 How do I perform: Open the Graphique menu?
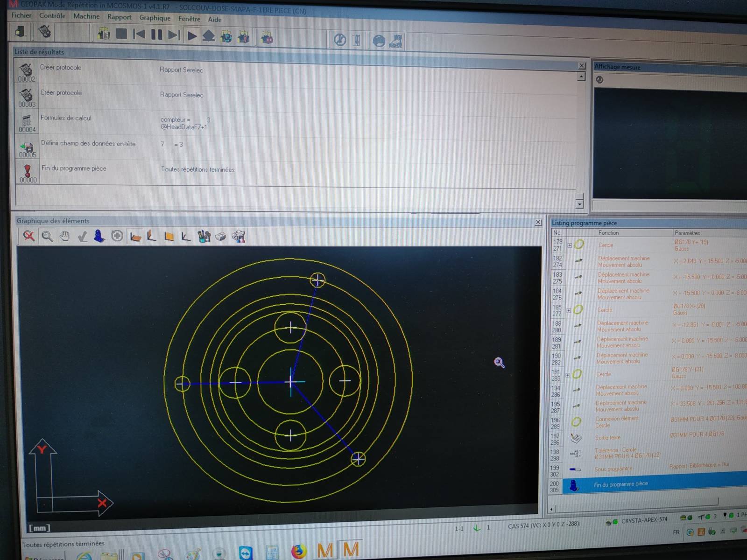(155, 18)
